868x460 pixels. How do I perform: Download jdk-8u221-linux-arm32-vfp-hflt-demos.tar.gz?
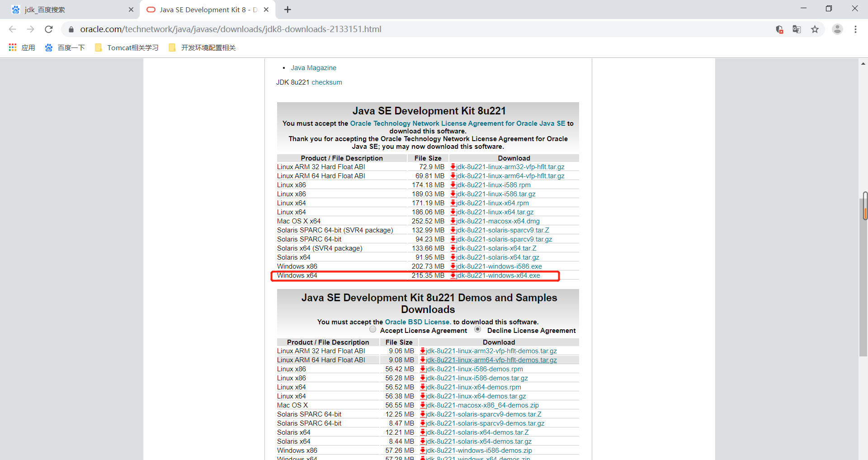click(x=491, y=351)
